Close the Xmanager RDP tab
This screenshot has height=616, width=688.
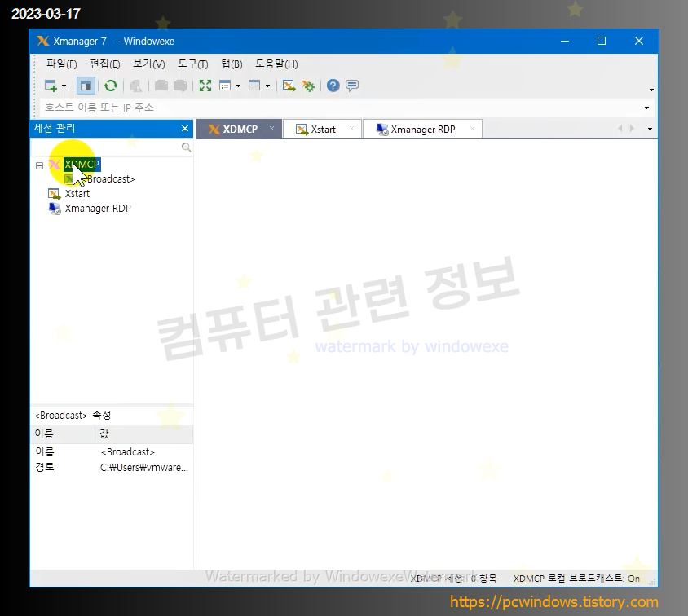(472, 129)
